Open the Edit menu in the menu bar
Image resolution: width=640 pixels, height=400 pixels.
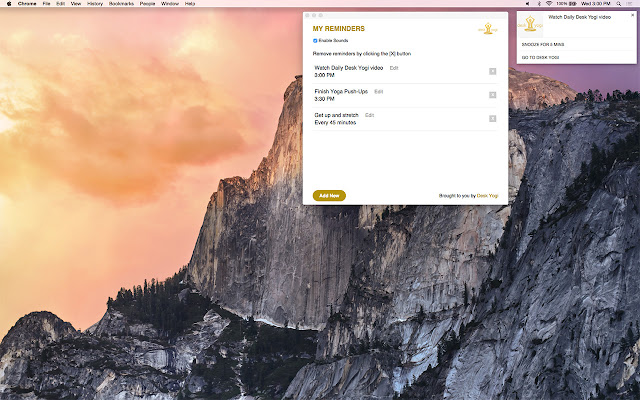(x=61, y=4)
